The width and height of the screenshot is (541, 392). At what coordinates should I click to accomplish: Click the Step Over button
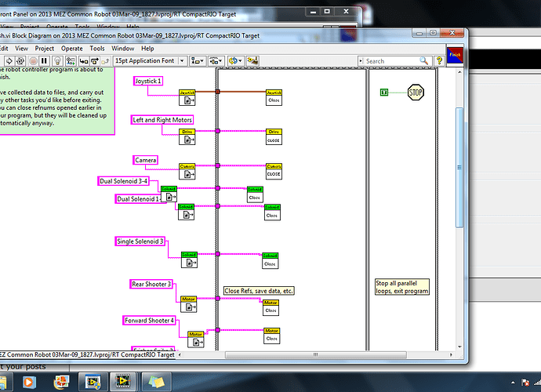coord(95,61)
